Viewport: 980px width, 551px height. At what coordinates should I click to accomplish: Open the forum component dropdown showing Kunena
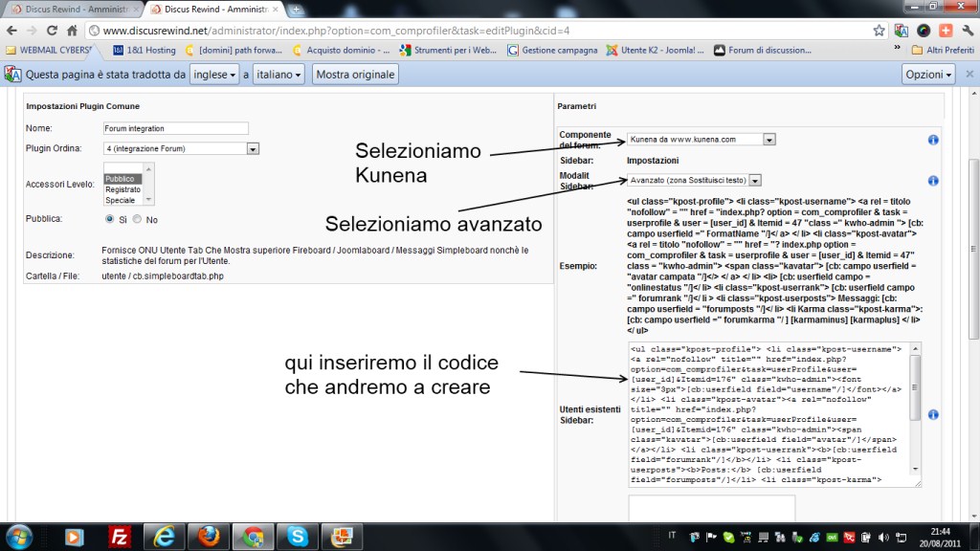769,140
